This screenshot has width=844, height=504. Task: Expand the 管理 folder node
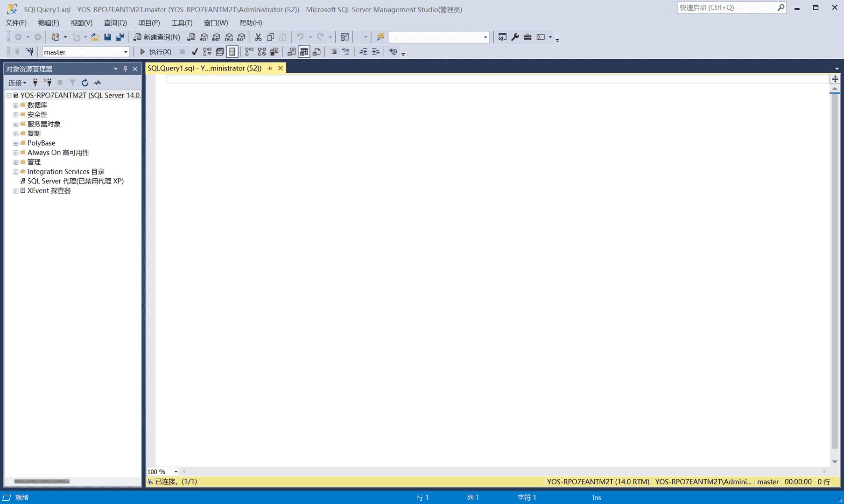pos(16,162)
